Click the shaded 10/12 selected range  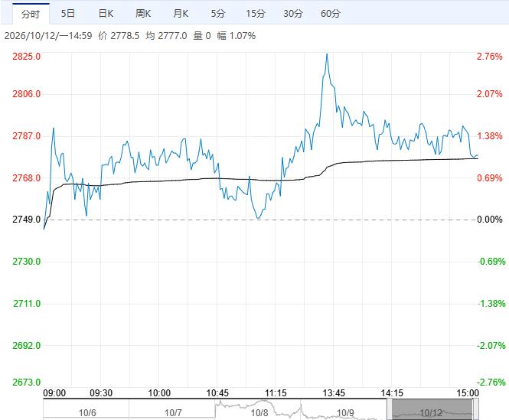point(432,409)
